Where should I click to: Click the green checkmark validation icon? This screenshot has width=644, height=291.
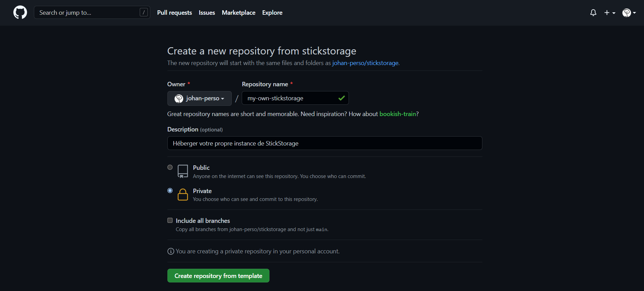[341, 98]
